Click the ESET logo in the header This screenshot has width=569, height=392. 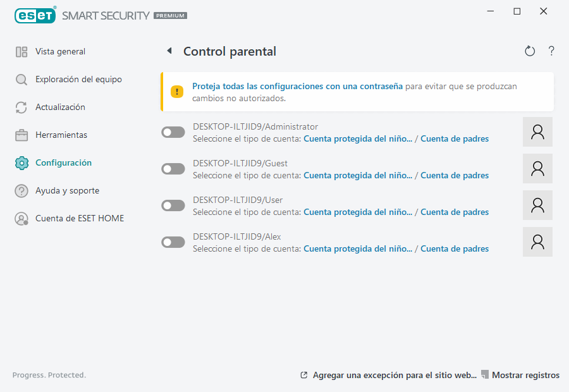[35, 15]
